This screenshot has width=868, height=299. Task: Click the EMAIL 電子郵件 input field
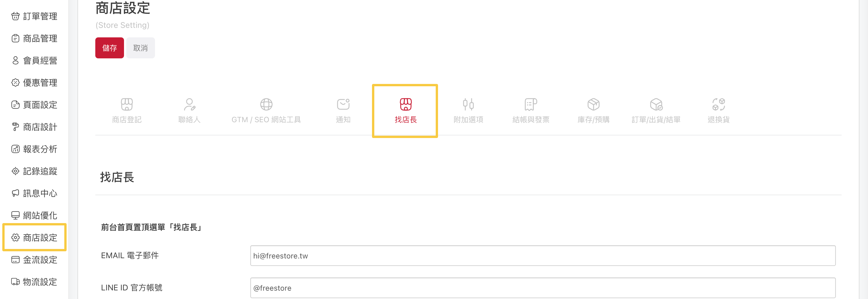tap(543, 256)
